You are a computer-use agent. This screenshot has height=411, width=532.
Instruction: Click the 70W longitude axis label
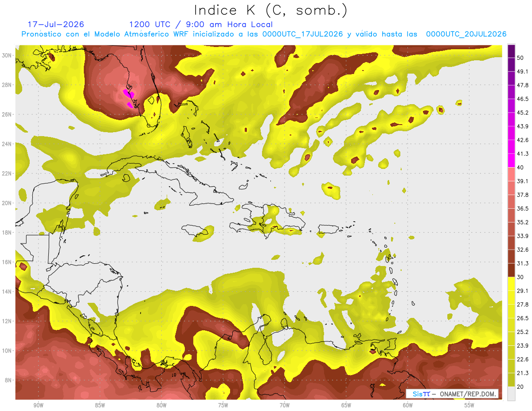(285, 405)
